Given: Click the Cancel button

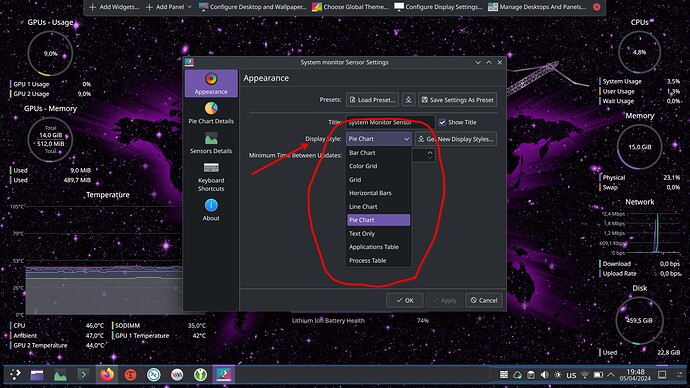Looking at the screenshot, I should click(484, 300).
